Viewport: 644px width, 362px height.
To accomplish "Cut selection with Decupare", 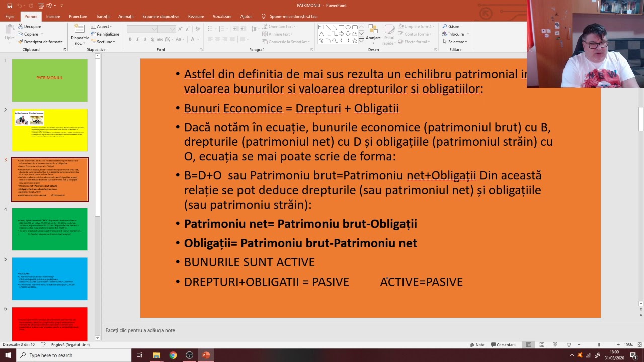I will click(30, 26).
